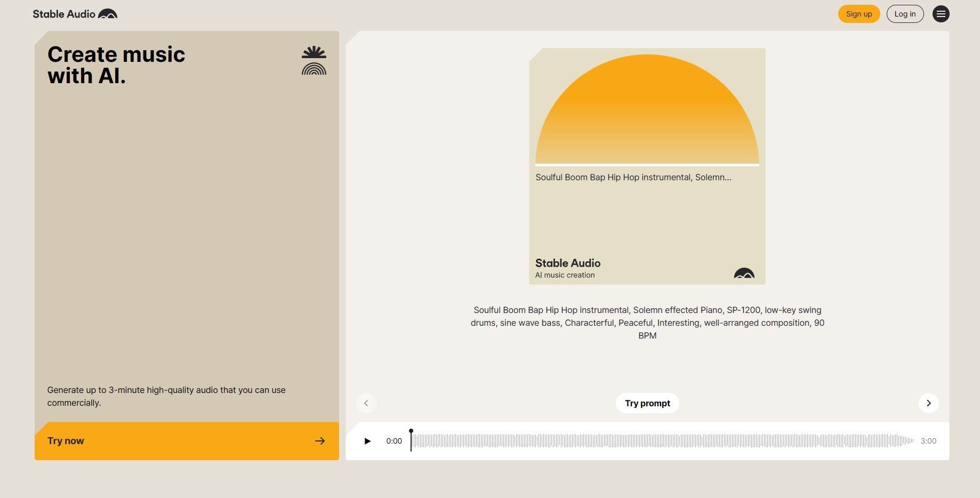Click the full prompt description ending in '90 BPM'
Viewport: 980px width, 498px height.
647,323
